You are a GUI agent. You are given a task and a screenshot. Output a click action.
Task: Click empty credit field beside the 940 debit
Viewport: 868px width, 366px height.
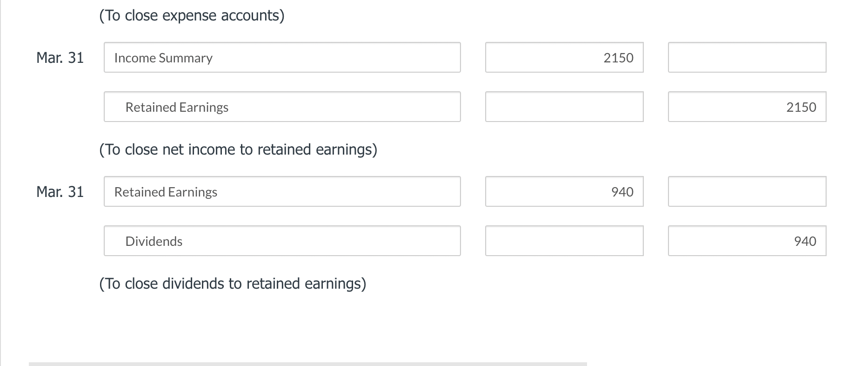coord(747,192)
